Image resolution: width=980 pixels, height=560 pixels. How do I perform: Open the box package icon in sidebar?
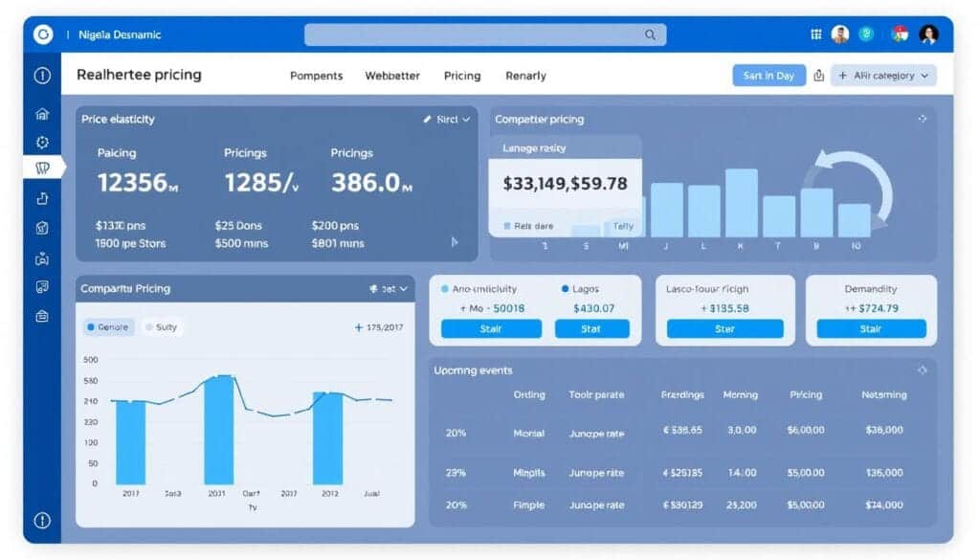(42, 228)
